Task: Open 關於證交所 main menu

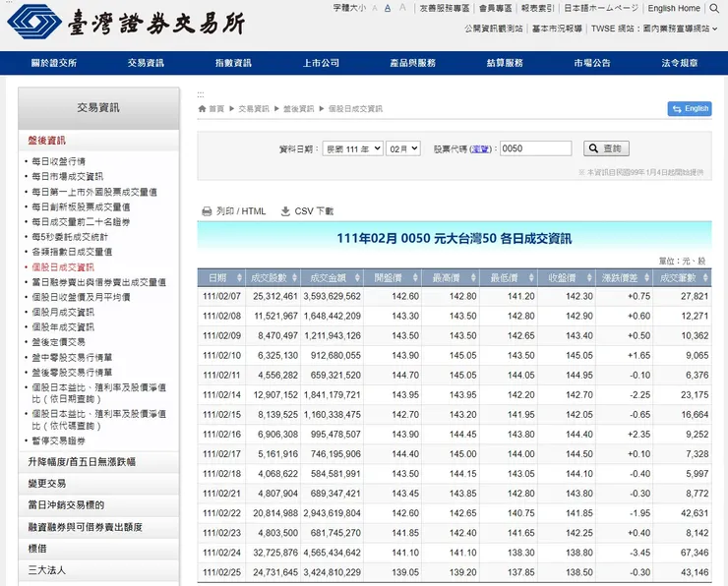Action: click(54, 63)
